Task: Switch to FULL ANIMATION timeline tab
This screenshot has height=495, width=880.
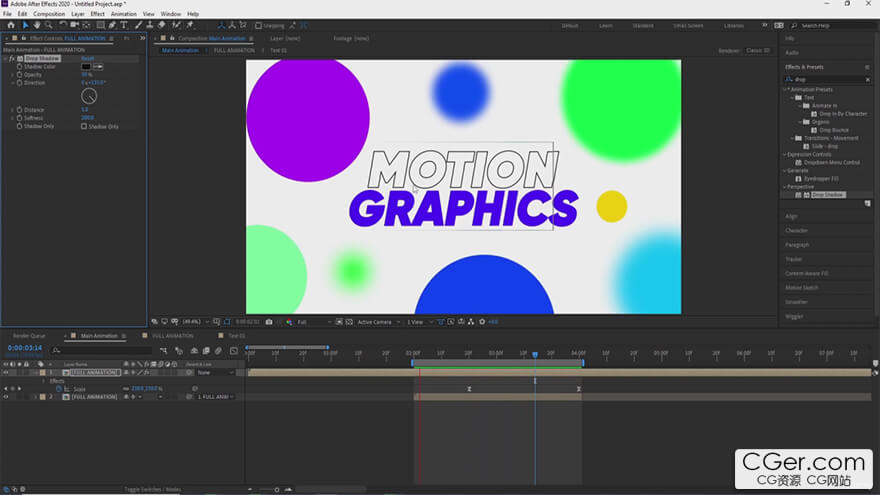Action: [172, 336]
